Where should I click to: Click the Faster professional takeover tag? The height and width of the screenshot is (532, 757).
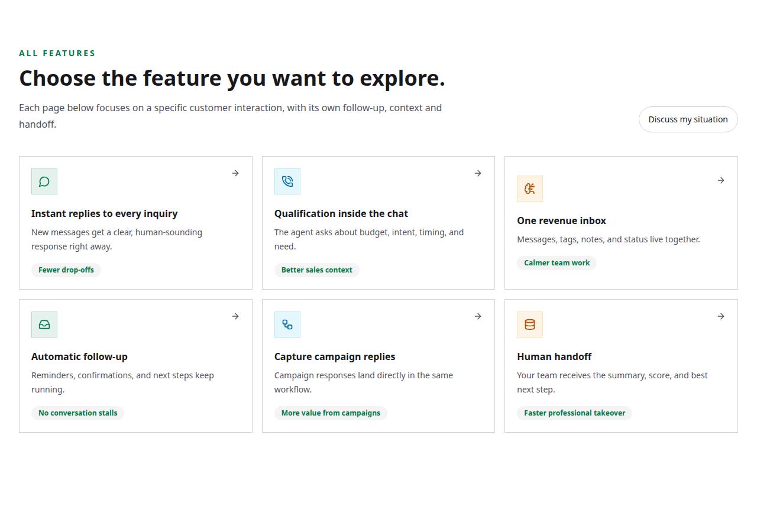pyautogui.click(x=574, y=413)
